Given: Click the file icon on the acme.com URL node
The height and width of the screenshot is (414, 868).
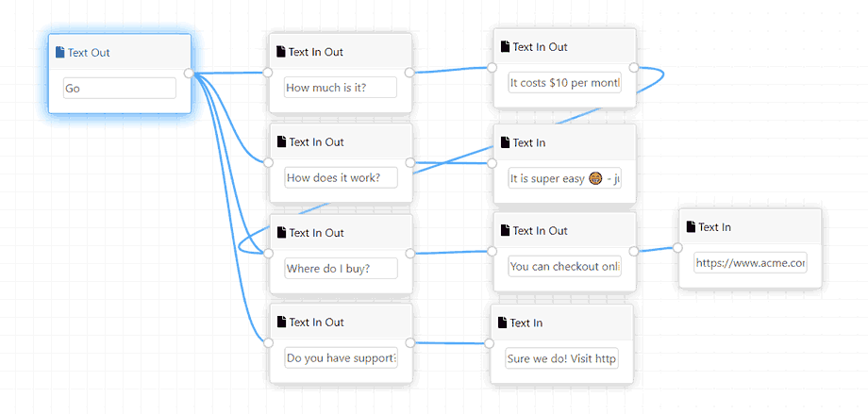Looking at the screenshot, I should (692, 227).
